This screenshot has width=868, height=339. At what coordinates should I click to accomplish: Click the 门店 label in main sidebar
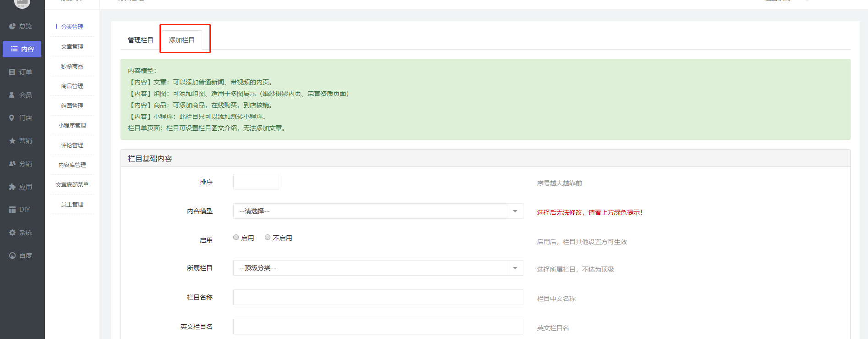pos(26,118)
